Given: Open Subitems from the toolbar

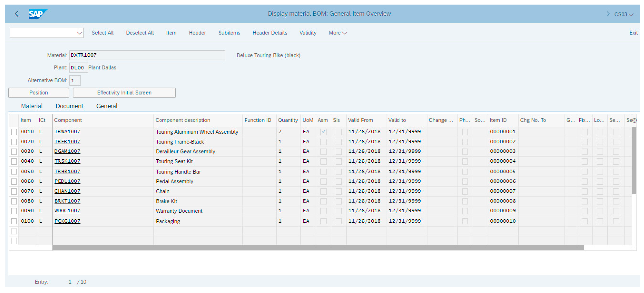Looking at the screenshot, I should [x=229, y=33].
